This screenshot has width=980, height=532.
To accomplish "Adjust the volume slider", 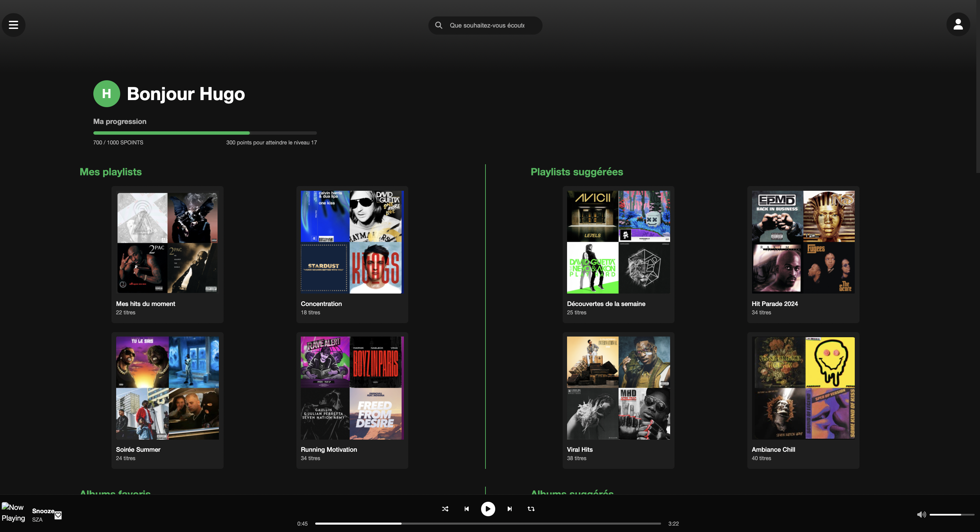I will coord(951,515).
